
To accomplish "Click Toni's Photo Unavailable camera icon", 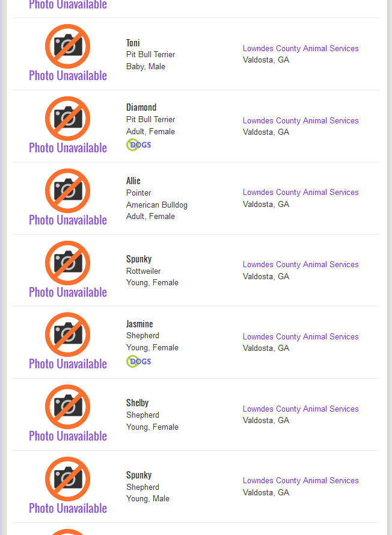I will [x=67, y=46].
